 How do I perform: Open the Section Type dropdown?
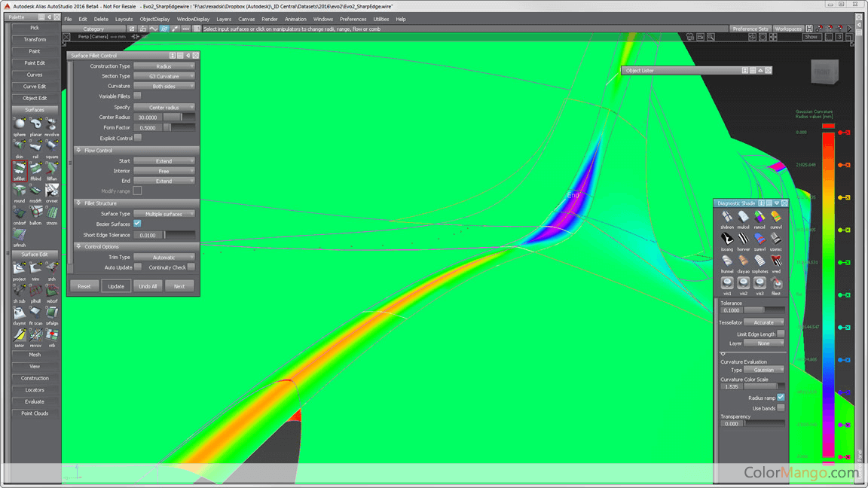(x=164, y=76)
